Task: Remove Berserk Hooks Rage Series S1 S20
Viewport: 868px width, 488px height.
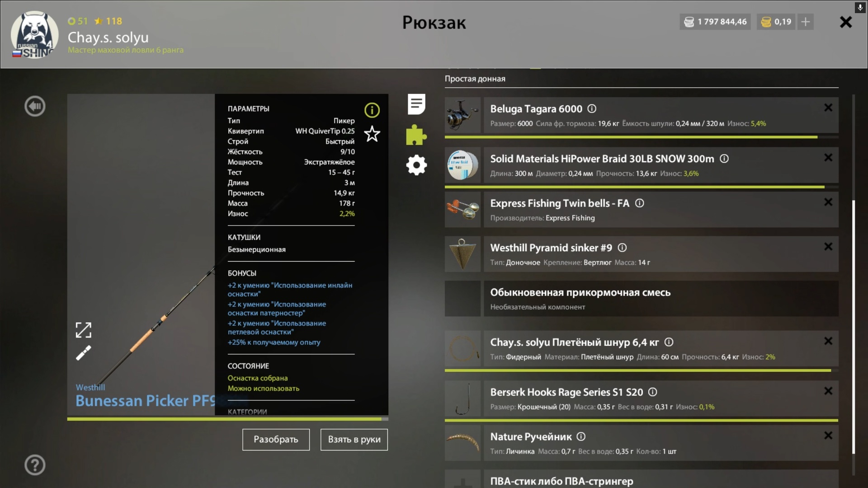Action: click(828, 391)
